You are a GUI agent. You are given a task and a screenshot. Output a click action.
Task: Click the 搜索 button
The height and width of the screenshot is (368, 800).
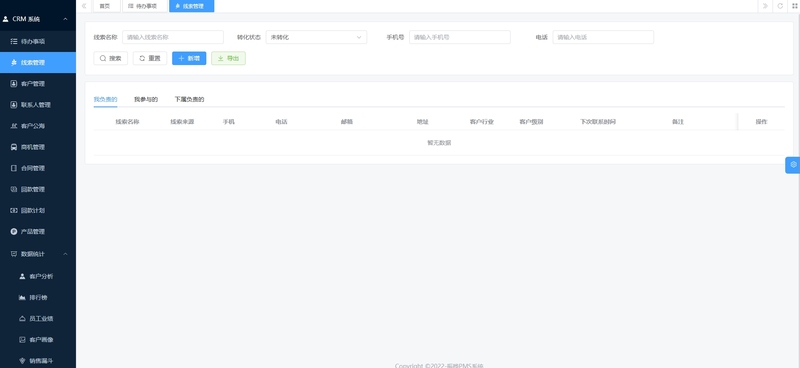[110, 58]
